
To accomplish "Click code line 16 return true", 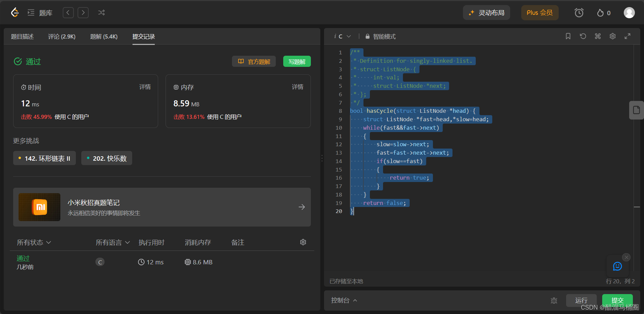I will pyautogui.click(x=409, y=178).
